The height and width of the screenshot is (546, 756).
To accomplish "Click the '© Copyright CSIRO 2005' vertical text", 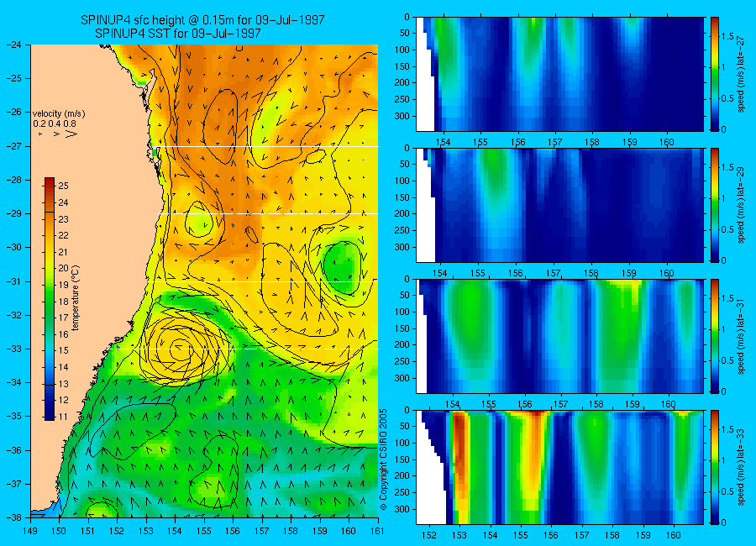I will coord(384,459).
